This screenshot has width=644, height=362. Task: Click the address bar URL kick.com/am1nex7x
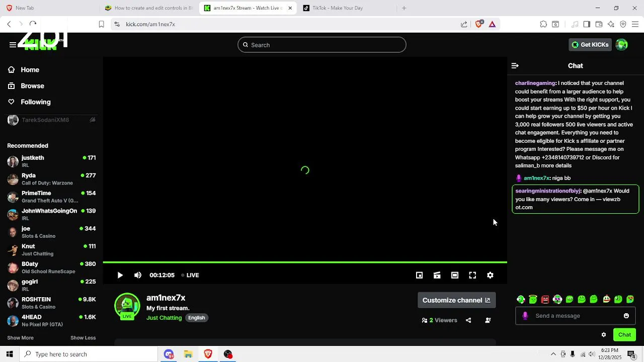point(150,24)
